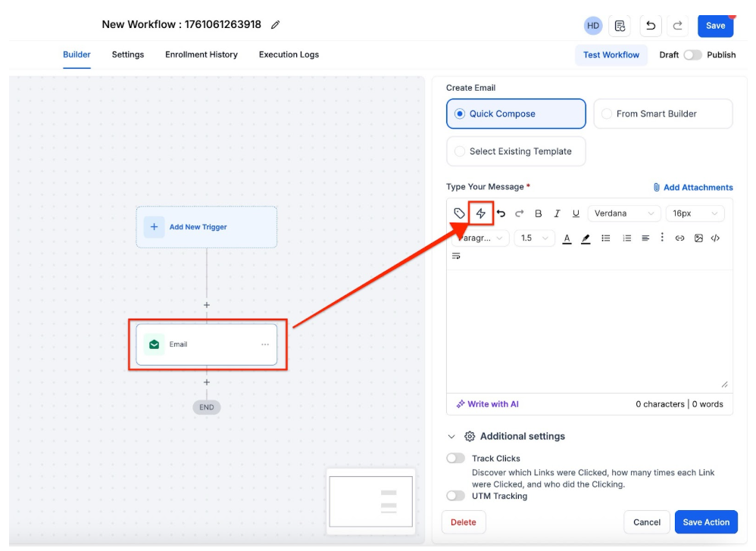Turn on UTM Tracking switch
Screen dimensions: 756x551
(455, 497)
